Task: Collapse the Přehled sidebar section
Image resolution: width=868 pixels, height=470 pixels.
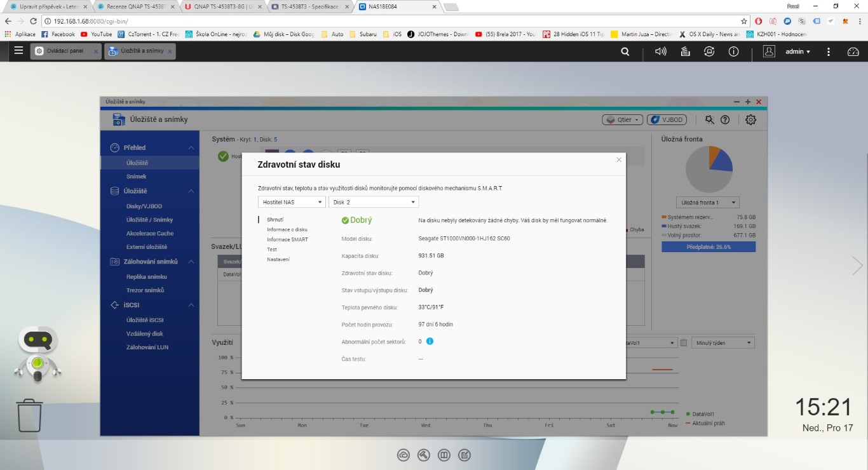Action: click(191, 147)
